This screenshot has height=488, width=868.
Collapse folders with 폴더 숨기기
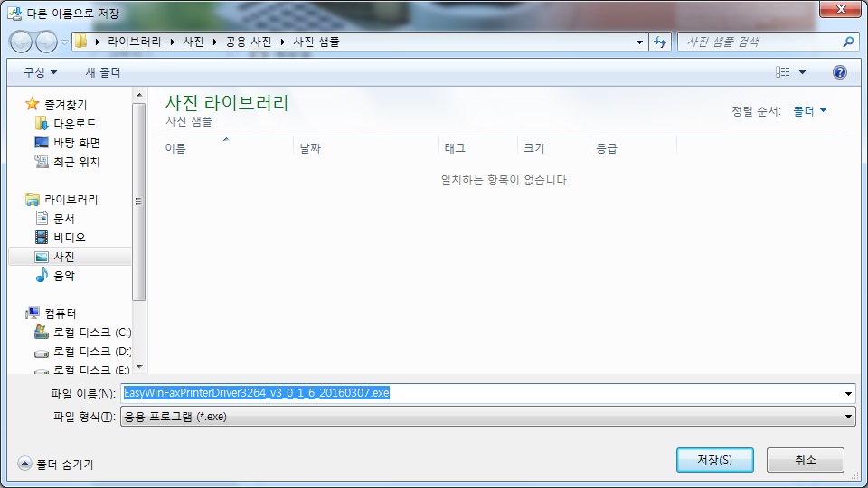55,465
